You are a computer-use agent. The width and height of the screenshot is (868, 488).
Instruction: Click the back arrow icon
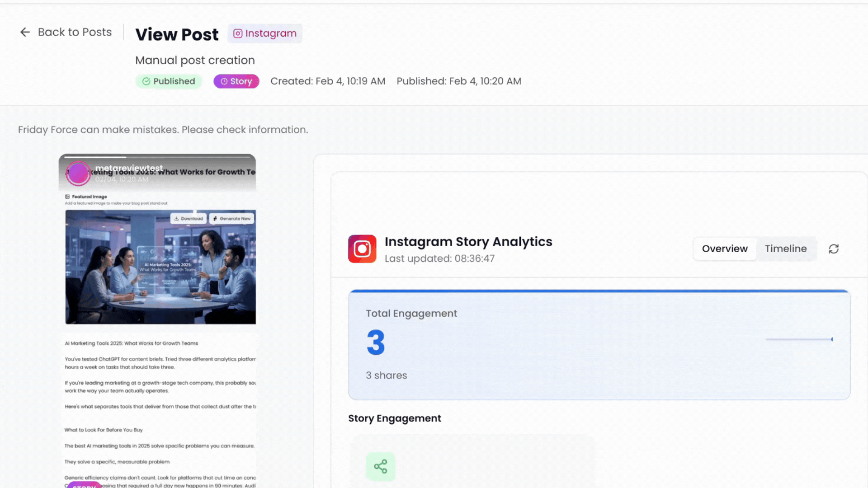coord(25,32)
